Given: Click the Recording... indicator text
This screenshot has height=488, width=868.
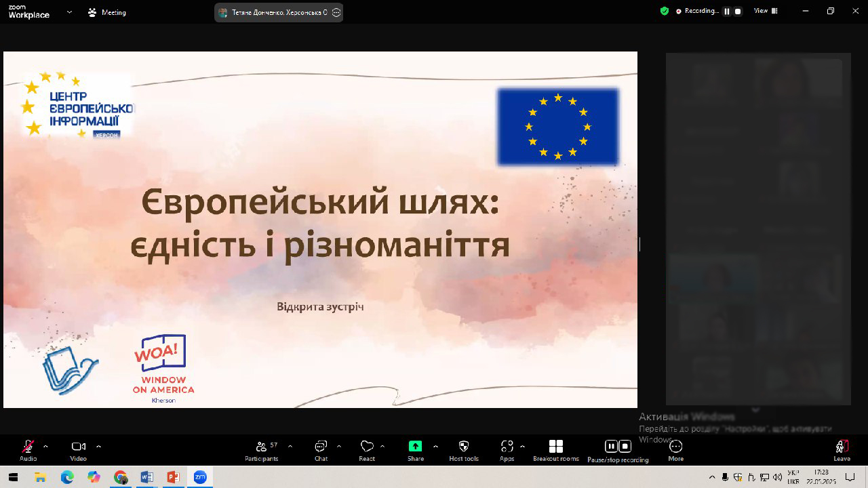Looking at the screenshot, I should 701,11.
